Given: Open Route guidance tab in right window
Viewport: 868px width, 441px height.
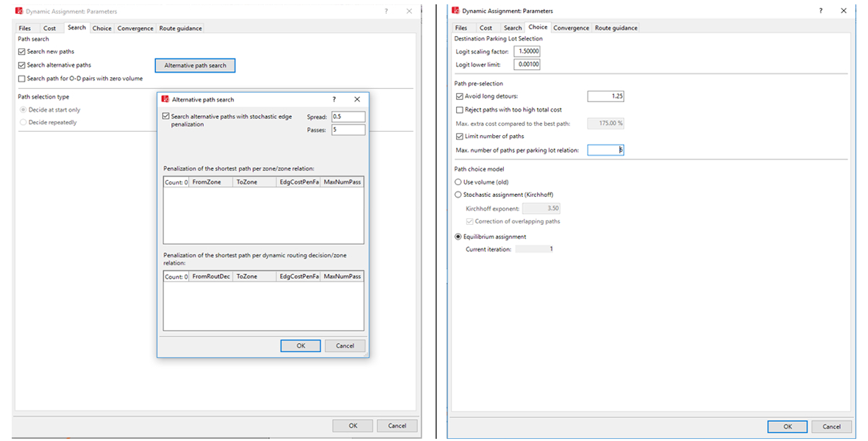Looking at the screenshot, I should click(616, 28).
